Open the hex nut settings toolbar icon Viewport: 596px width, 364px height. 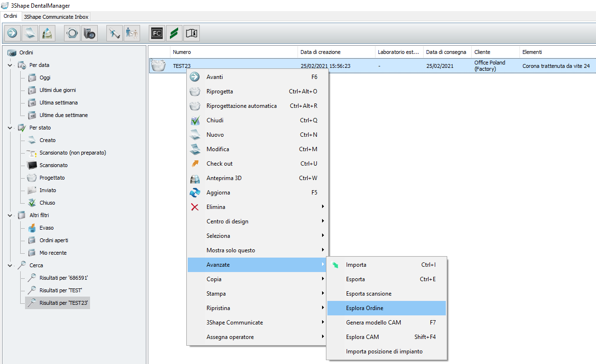point(72,33)
